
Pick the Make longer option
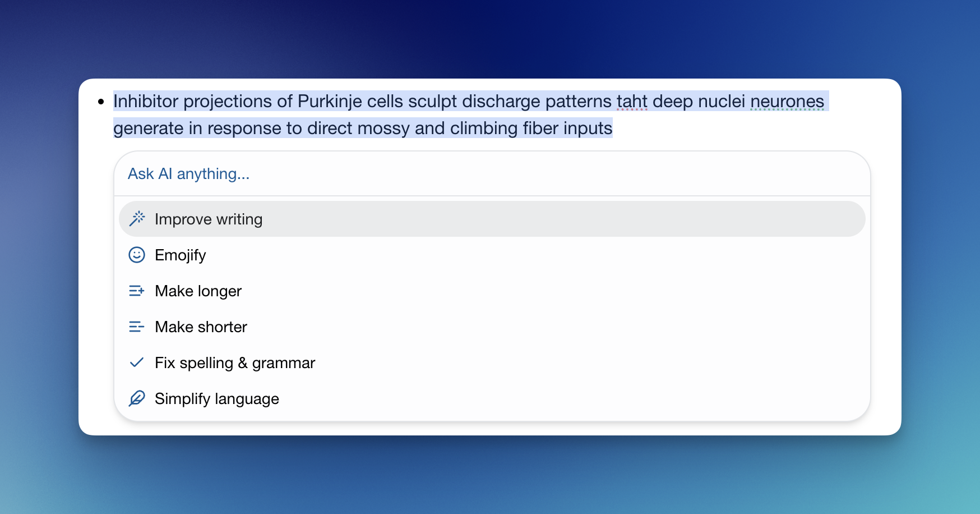pos(198,291)
